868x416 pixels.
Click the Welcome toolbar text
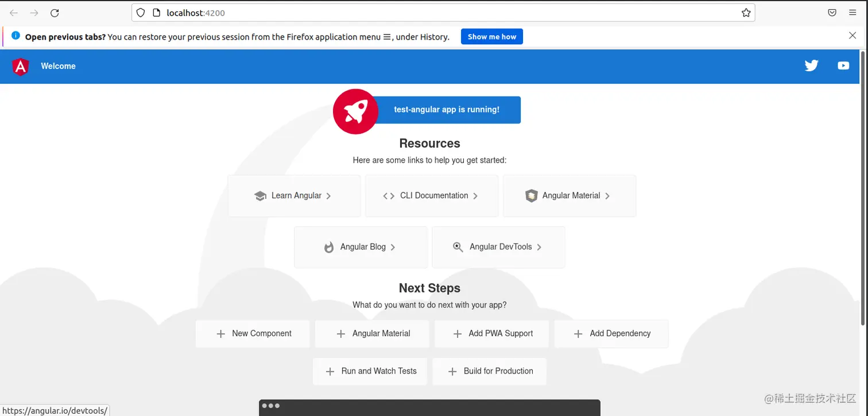pos(58,66)
